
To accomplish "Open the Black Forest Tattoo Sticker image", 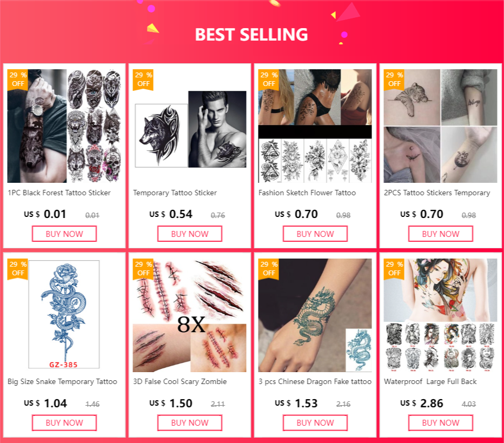I will [64, 126].
